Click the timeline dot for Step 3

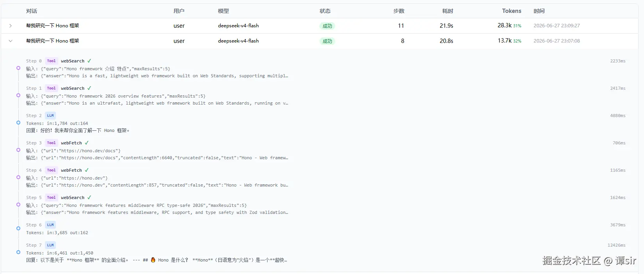coord(18,150)
